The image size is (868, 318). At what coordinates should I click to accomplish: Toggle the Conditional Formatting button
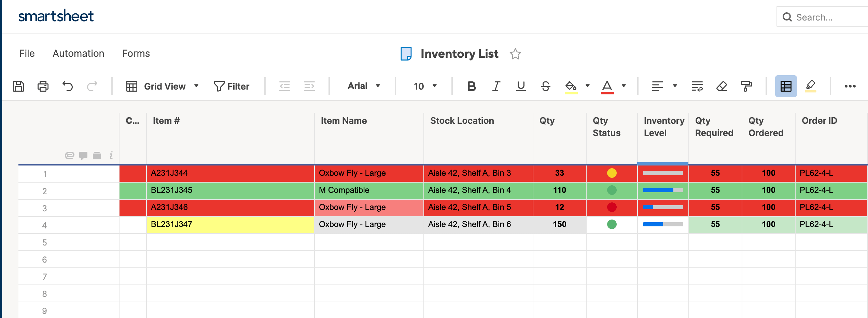pos(786,86)
